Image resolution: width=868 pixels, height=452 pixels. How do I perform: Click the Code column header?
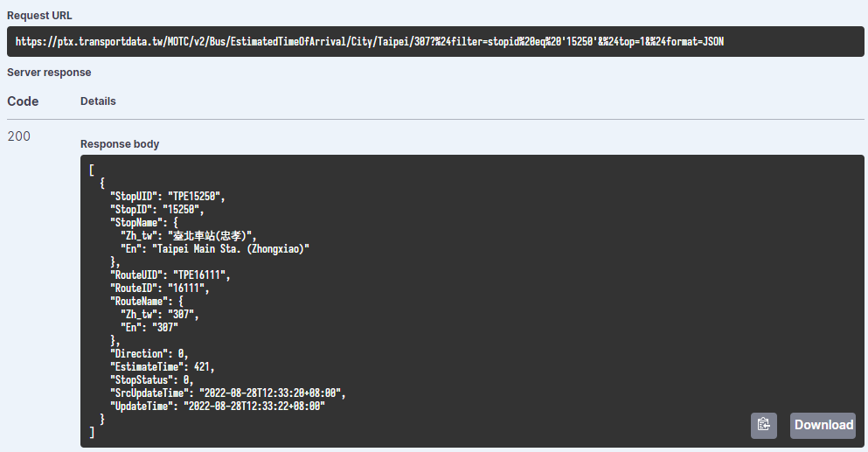(23, 101)
